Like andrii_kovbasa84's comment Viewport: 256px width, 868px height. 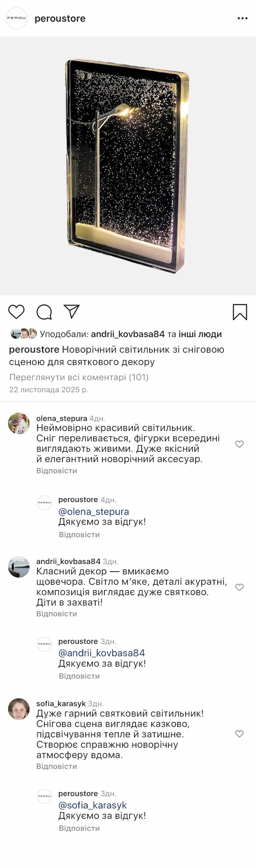pos(239,587)
